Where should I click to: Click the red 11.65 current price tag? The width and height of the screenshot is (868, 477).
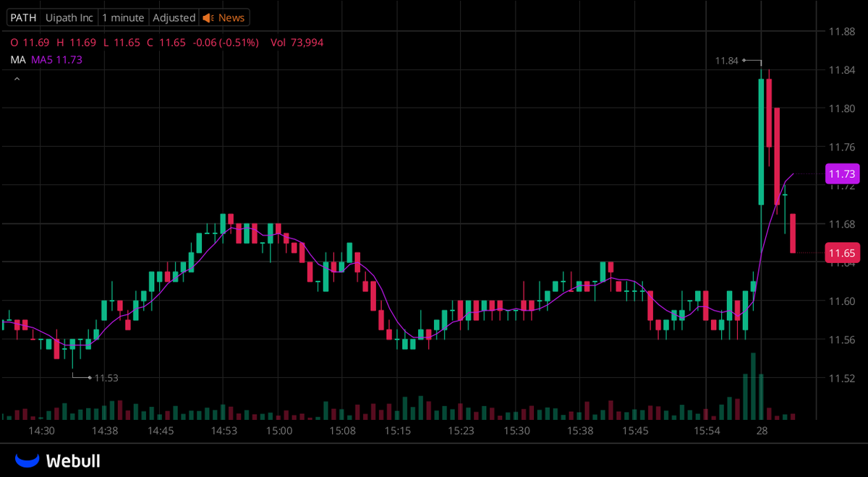(x=842, y=253)
